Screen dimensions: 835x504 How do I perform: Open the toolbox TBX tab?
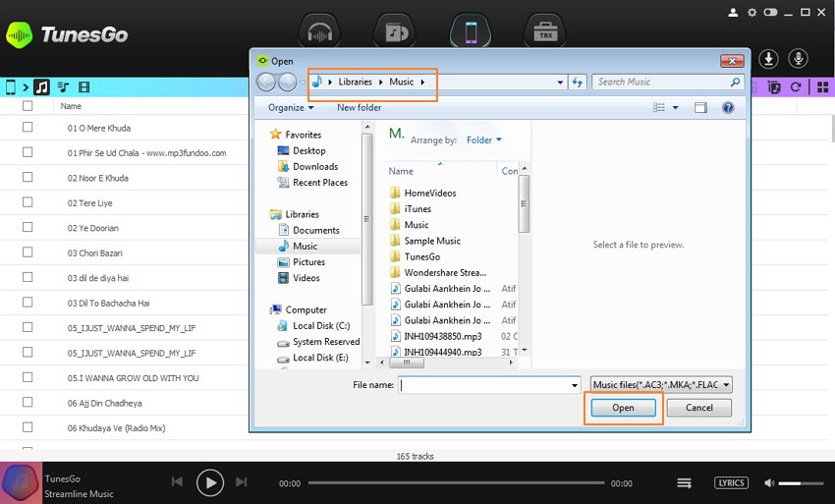click(x=546, y=32)
